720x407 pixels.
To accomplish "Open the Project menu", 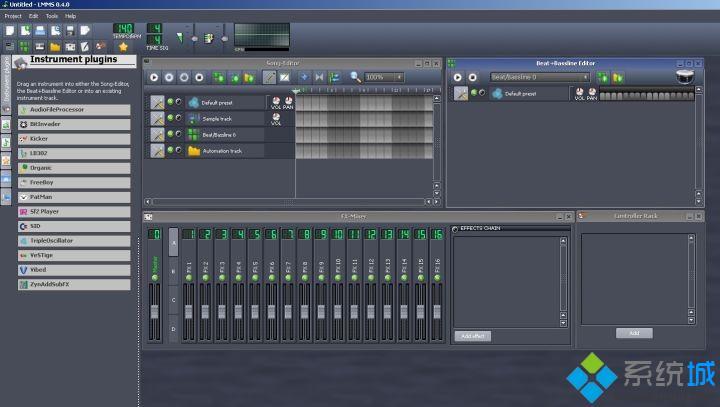I will click(13, 16).
